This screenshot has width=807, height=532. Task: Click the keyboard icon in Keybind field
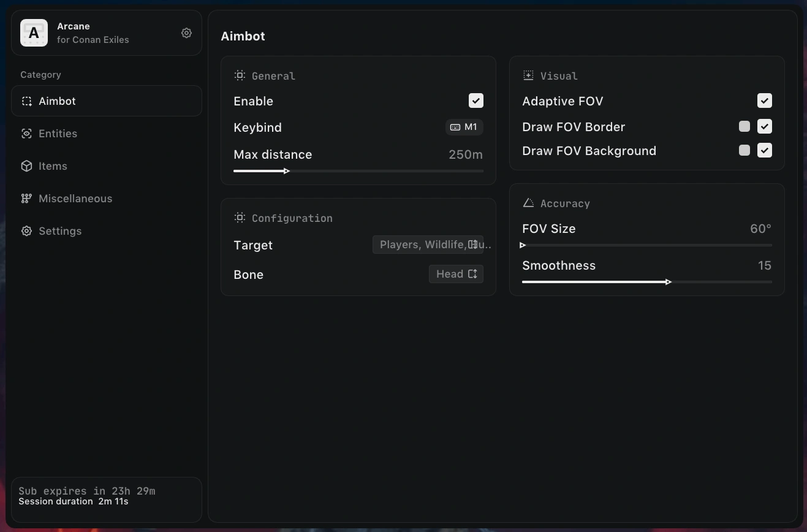455,127
